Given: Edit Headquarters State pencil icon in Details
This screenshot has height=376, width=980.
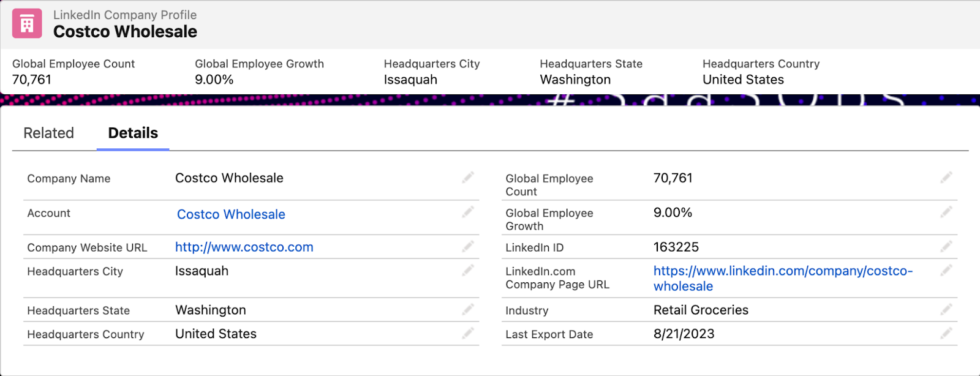Looking at the screenshot, I should coord(468,309).
